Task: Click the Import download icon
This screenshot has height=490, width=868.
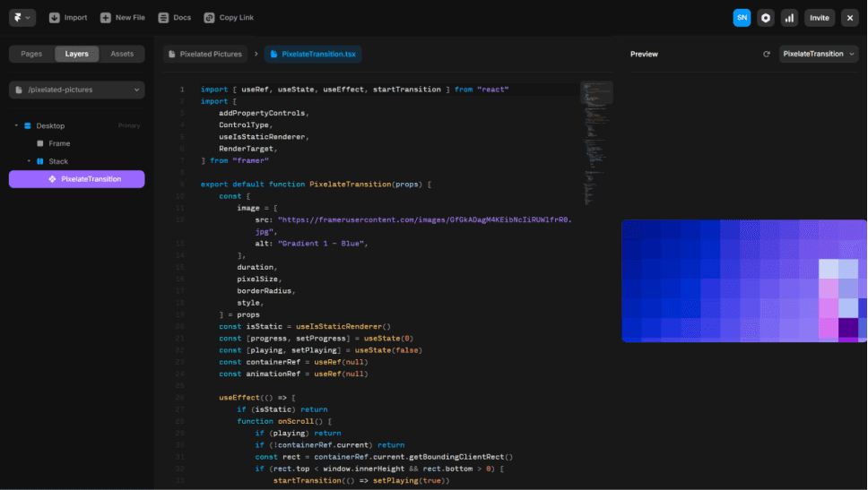Action: (54, 18)
